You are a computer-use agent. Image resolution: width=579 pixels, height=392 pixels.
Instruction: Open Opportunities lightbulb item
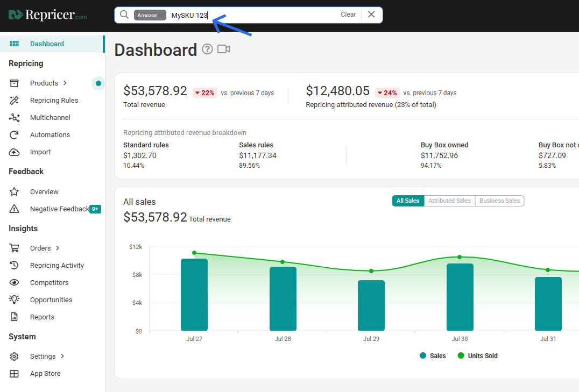pos(51,300)
